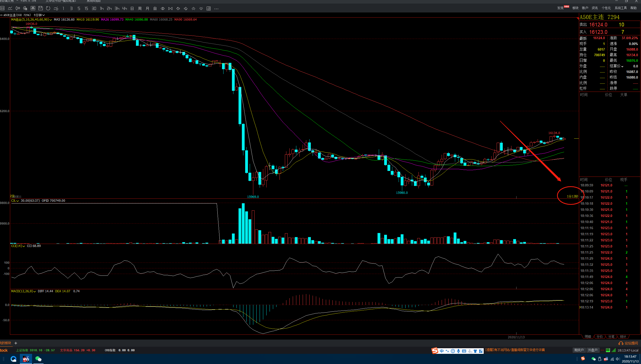Select the 日 daily period

tap(132, 8)
